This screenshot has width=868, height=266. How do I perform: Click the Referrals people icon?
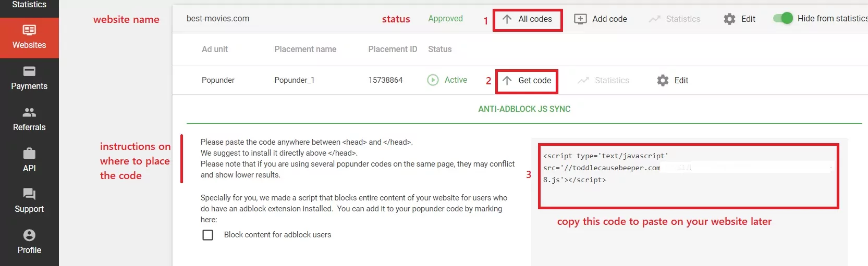(29, 112)
